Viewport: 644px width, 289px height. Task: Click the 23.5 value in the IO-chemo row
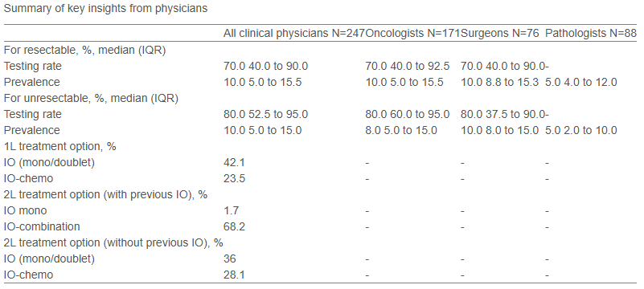(234, 179)
